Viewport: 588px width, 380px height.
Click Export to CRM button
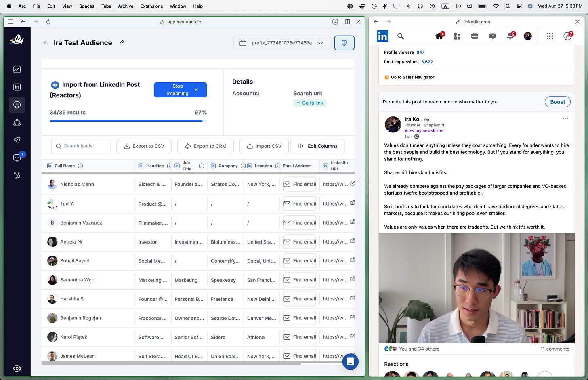click(x=205, y=146)
